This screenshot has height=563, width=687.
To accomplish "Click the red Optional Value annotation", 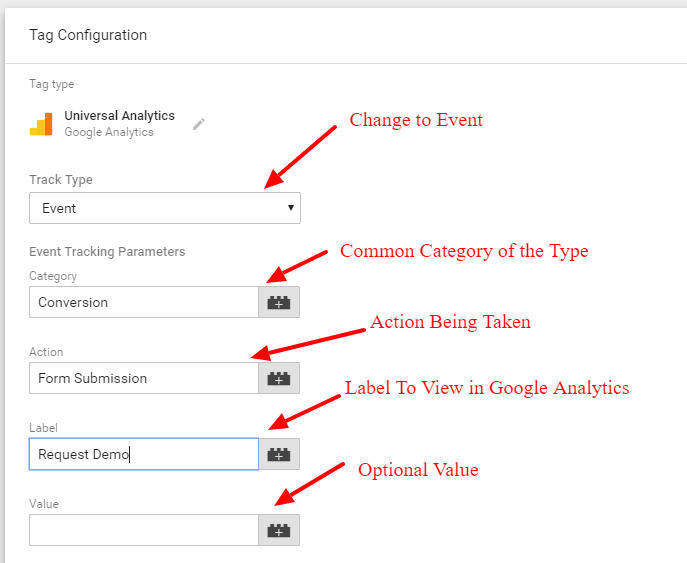I will tap(418, 470).
